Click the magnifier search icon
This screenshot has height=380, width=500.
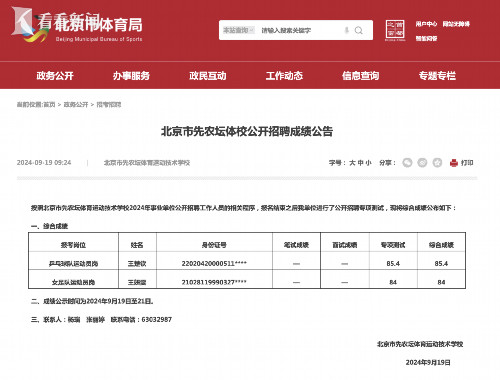click(359, 30)
